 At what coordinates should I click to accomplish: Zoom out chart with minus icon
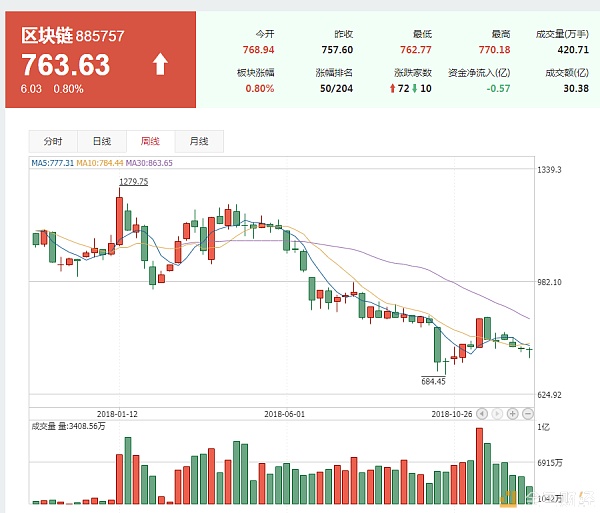528,414
